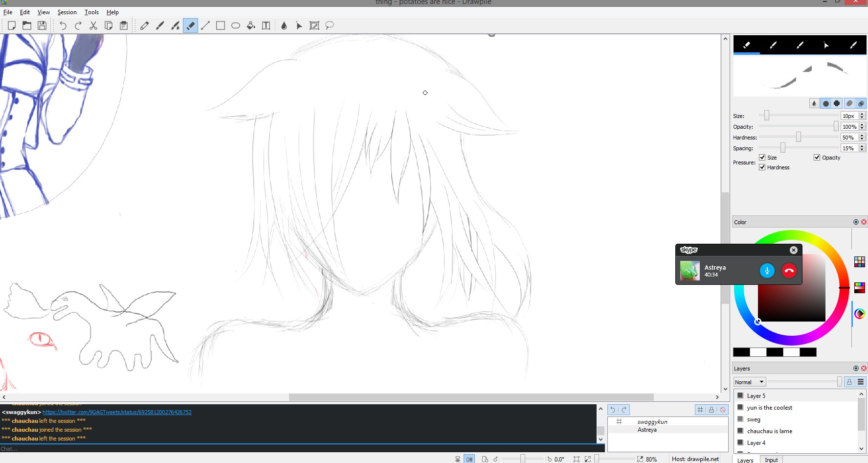Viewport: 868px width, 463px height.
Task: Kick the selected user from session
Action: tap(723, 410)
